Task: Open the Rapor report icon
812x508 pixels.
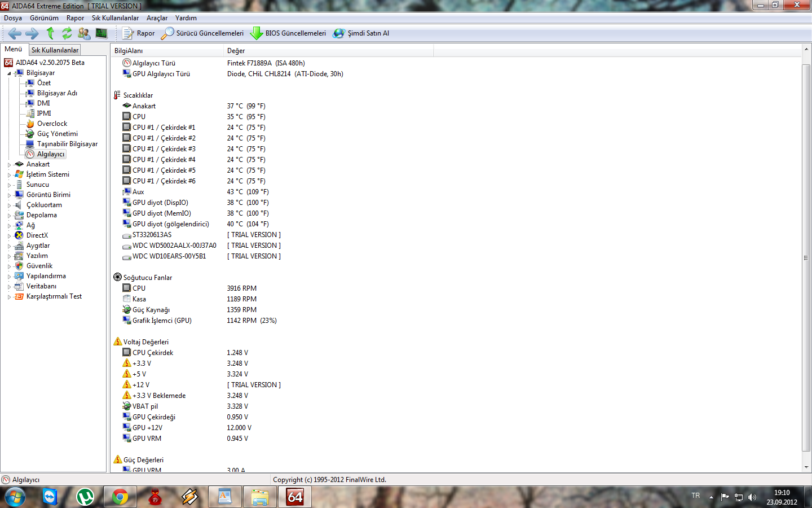Action: pyautogui.click(x=128, y=33)
